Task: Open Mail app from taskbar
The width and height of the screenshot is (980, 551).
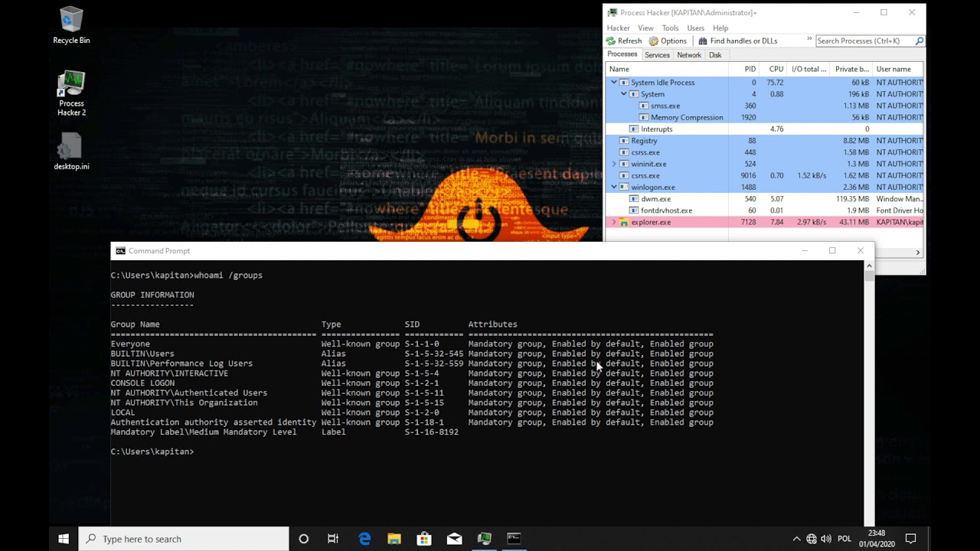Action: click(454, 539)
